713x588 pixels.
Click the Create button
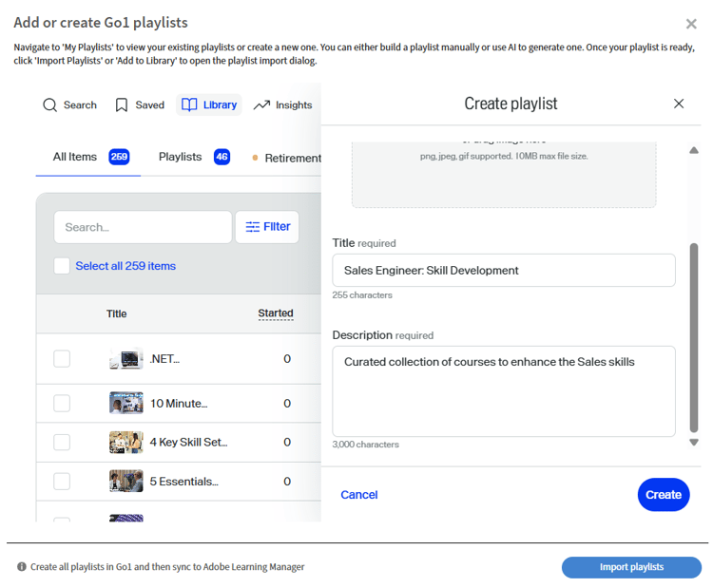coord(664,494)
